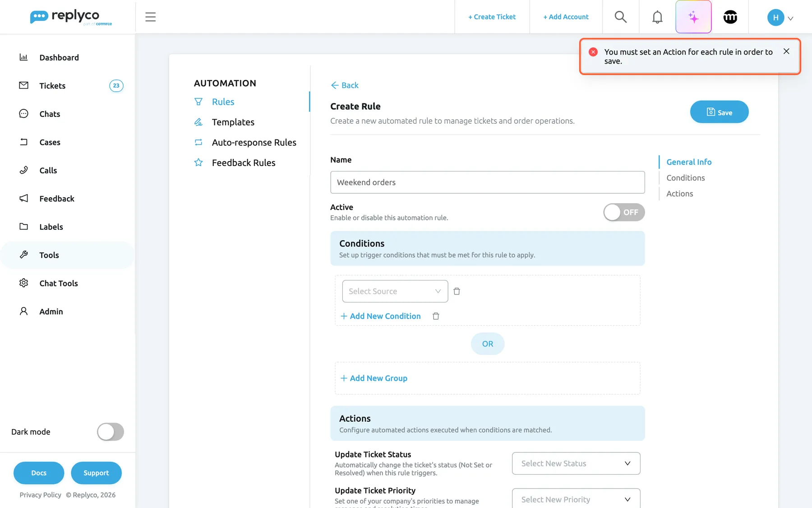Open the hamburger menu icon
812x508 pixels.
pyautogui.click(x=150, y=17)
